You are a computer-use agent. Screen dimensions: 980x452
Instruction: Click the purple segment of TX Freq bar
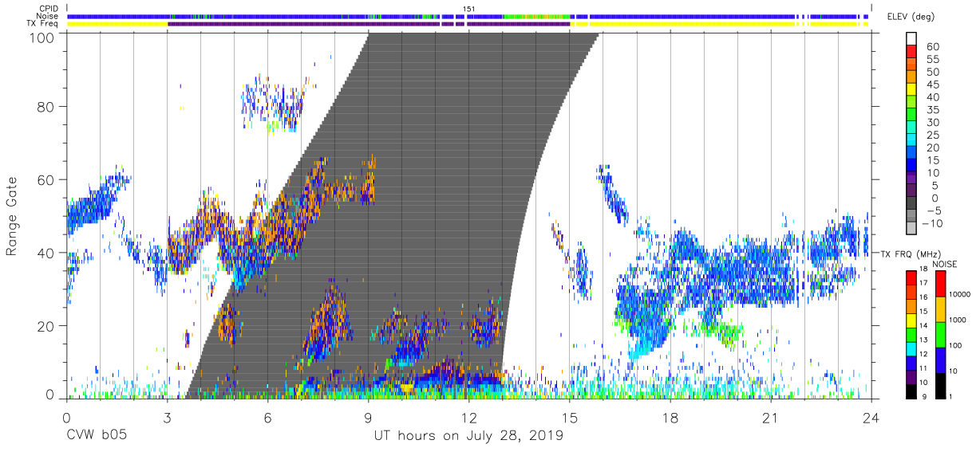[x=369, y=24]
